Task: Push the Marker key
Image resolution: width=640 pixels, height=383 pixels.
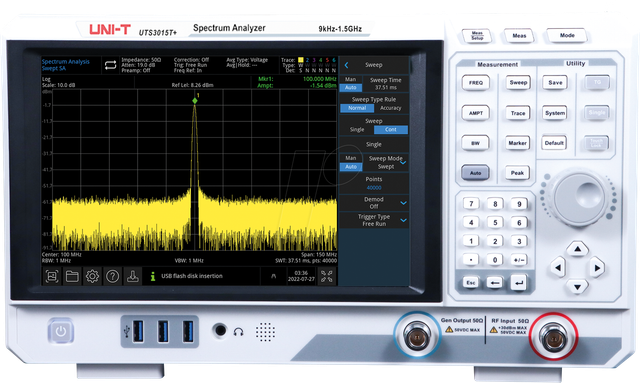Action: tap(518, 143)
